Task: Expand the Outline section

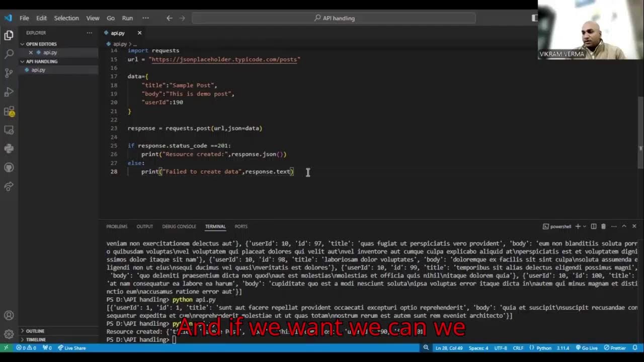Action: 35,331
